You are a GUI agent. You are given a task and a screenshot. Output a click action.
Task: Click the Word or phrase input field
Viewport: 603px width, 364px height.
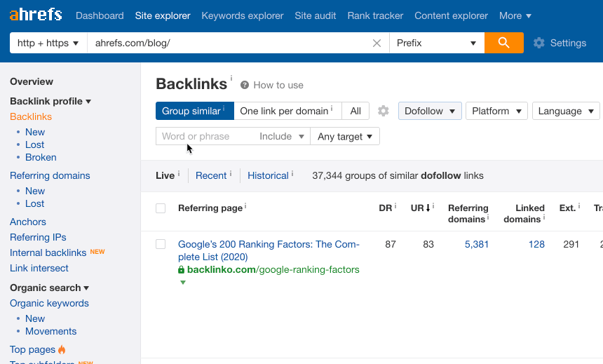205,136
